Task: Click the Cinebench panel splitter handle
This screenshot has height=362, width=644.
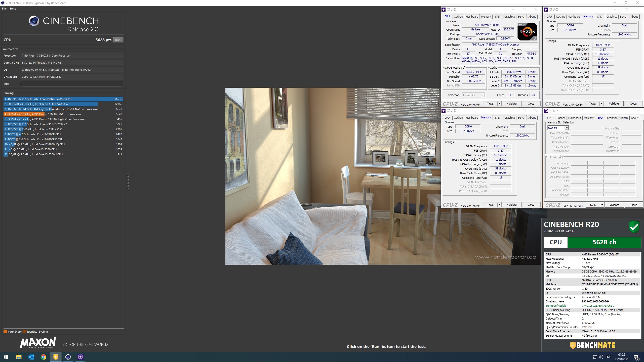Action: click(x=128, y=181)
